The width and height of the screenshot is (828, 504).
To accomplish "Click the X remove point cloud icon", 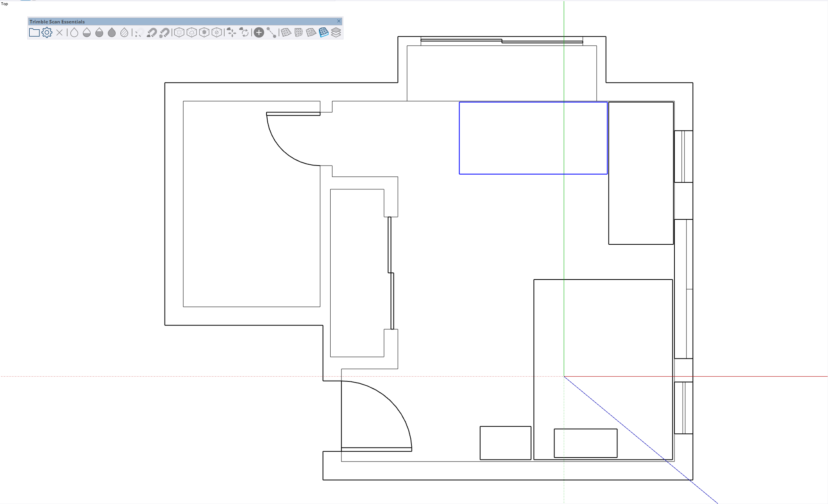I will [59, 32].
